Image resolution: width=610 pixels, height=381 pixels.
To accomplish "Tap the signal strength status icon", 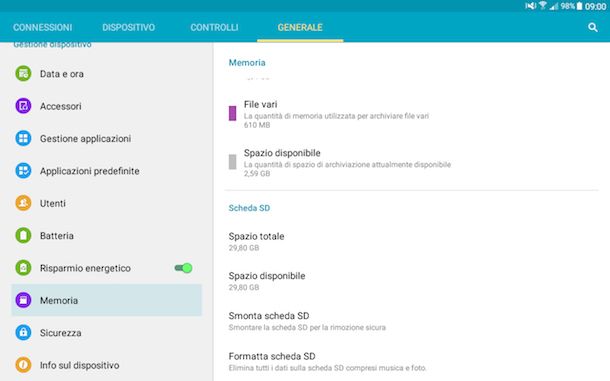I will coord(554,6).
